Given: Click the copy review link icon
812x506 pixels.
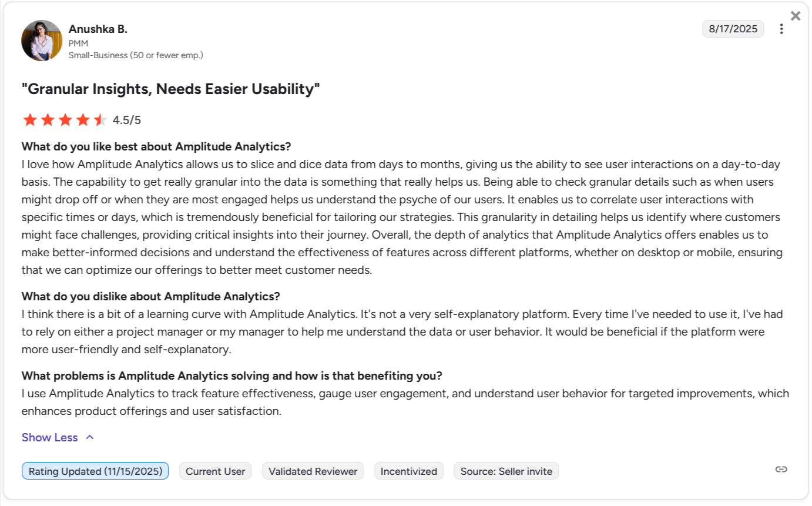Looking at the screenshot, I should [781, 469].
